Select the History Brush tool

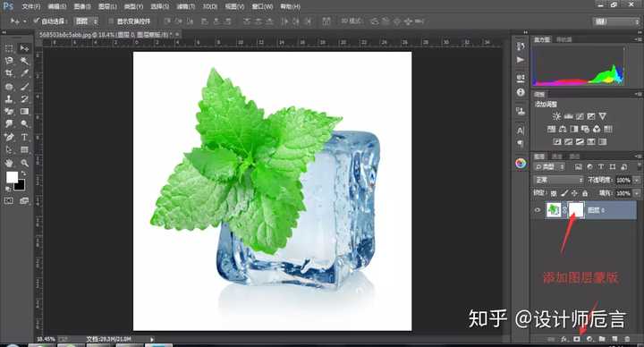24,99
